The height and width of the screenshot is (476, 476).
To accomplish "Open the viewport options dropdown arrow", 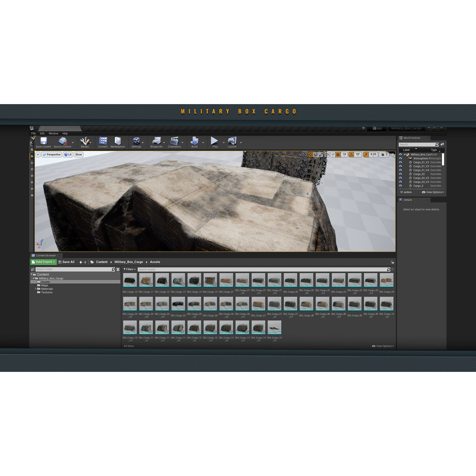I will click(38, 155).
